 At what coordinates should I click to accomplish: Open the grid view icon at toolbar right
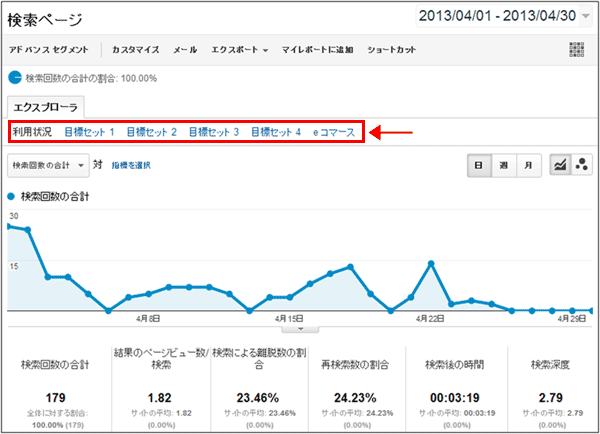click(x=576, y=49)
